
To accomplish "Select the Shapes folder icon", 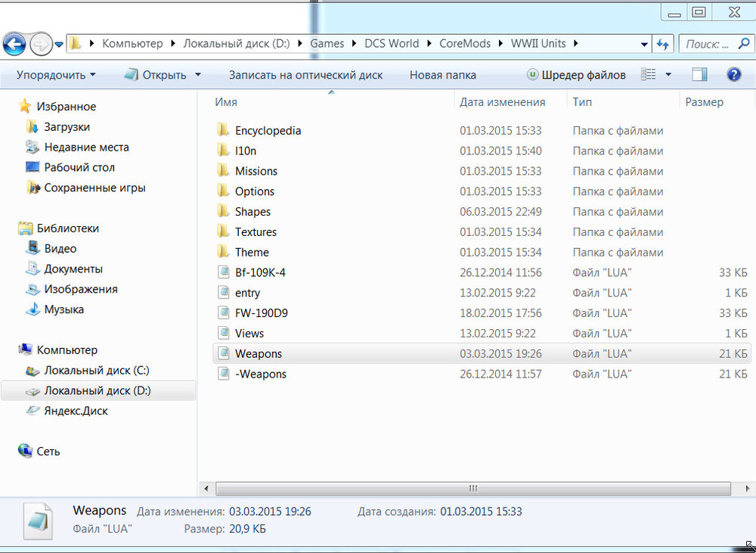I will tap(223, 211).
